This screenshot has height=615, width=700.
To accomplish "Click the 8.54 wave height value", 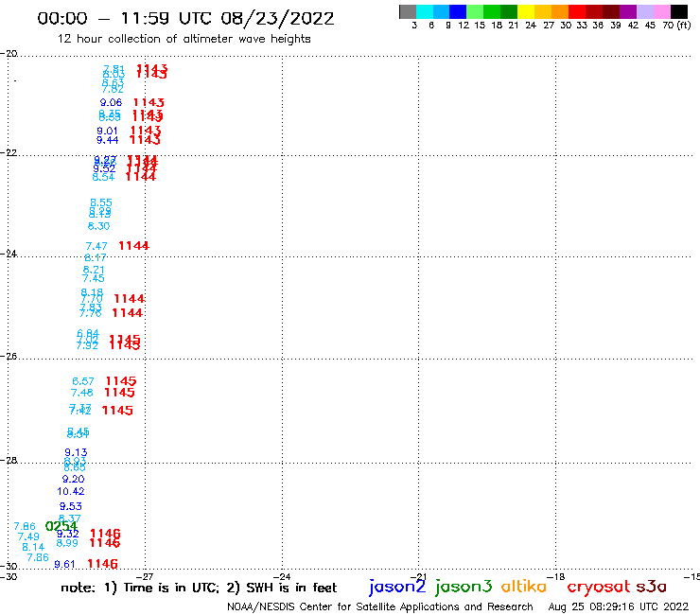I will coord(103,177).
